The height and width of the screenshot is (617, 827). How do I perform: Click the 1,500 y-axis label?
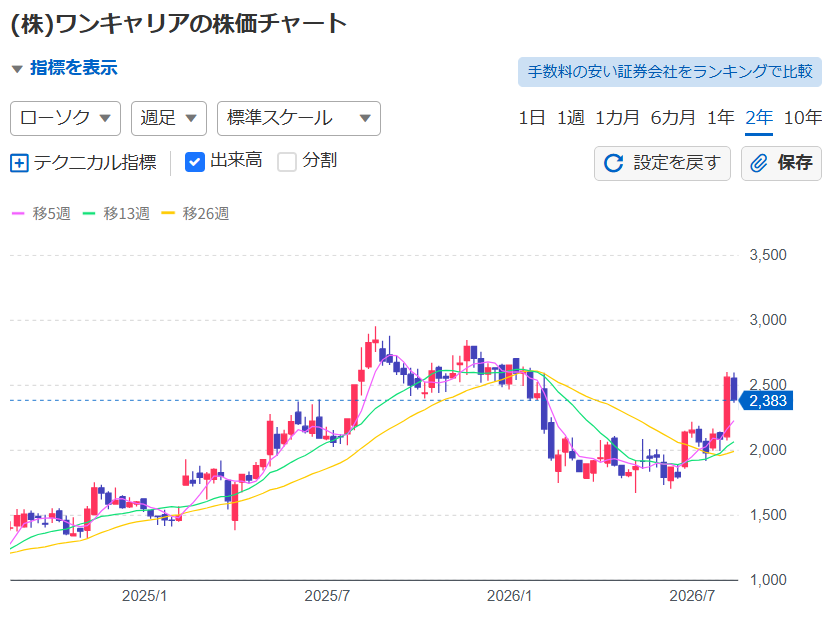point(768,515)
